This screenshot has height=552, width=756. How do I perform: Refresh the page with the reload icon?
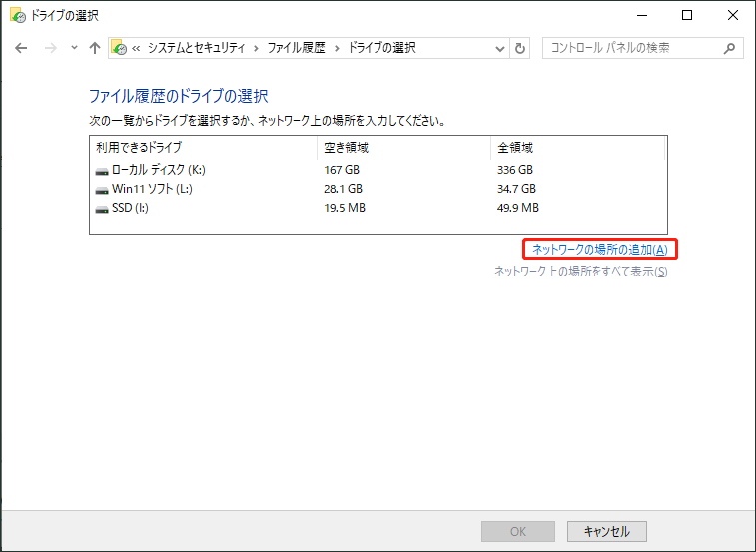520,48
